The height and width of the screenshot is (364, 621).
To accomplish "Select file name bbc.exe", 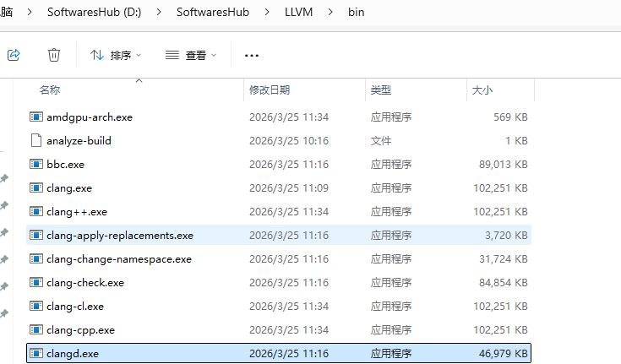I will [x=65, y=165].
